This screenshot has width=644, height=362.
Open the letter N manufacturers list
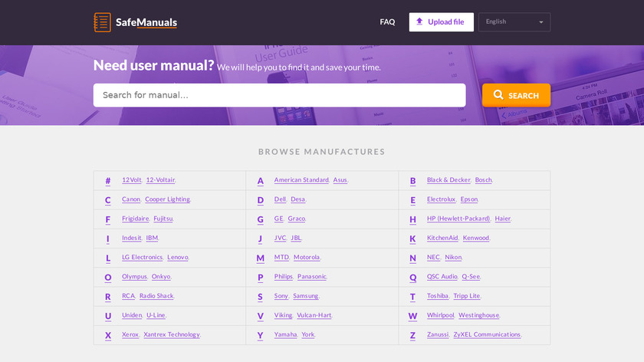[x=412, y=258]
